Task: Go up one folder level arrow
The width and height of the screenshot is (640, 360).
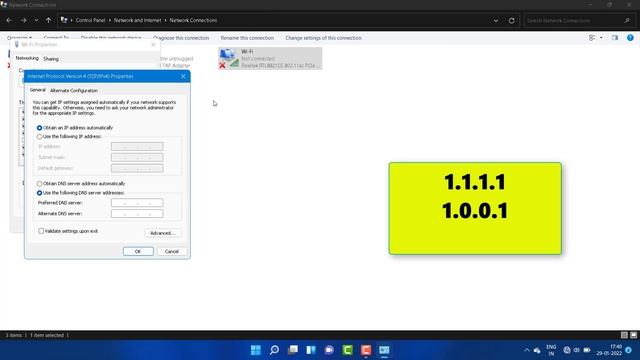Action: pyautogui.click(x=49, y=20)
